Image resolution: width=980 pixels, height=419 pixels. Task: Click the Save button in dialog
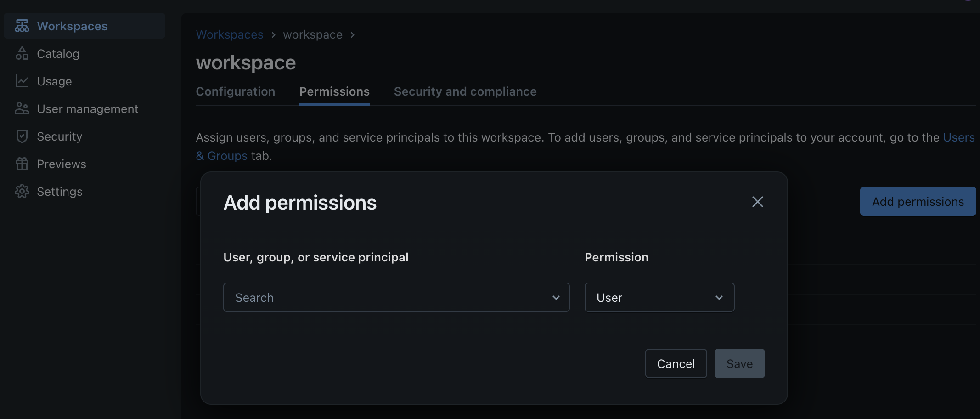point(739,364)
